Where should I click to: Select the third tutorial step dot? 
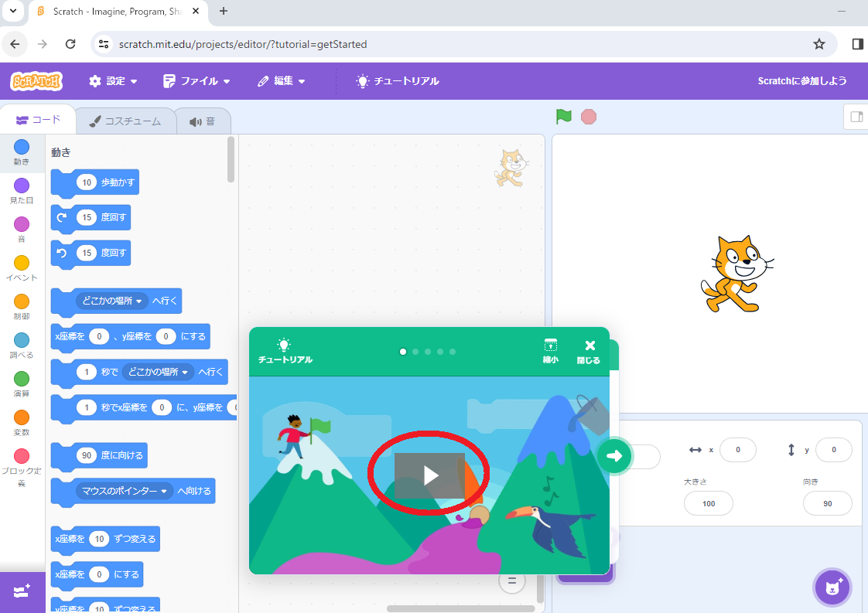(427, 352)
